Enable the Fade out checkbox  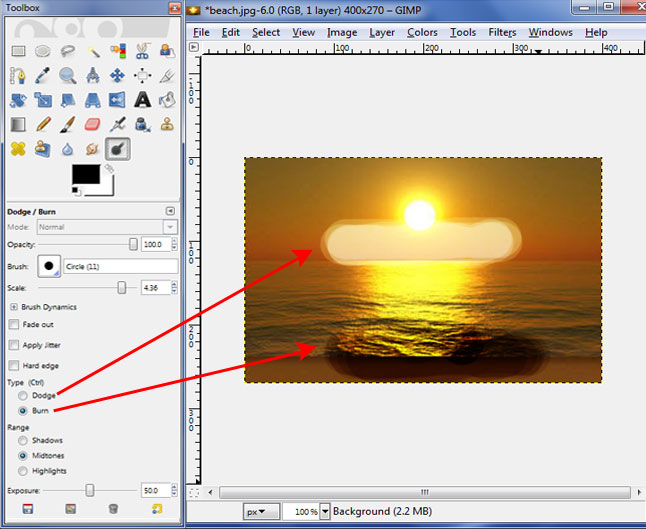(x=14, y=325)
